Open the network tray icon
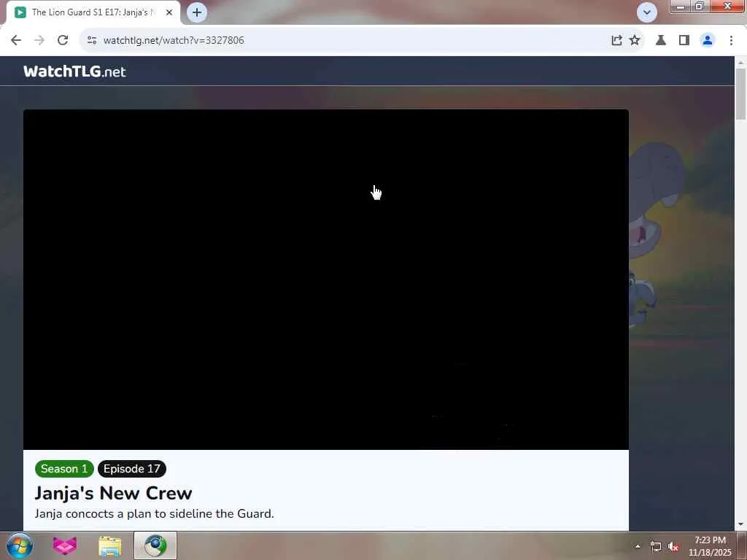 tap(656, 547)
